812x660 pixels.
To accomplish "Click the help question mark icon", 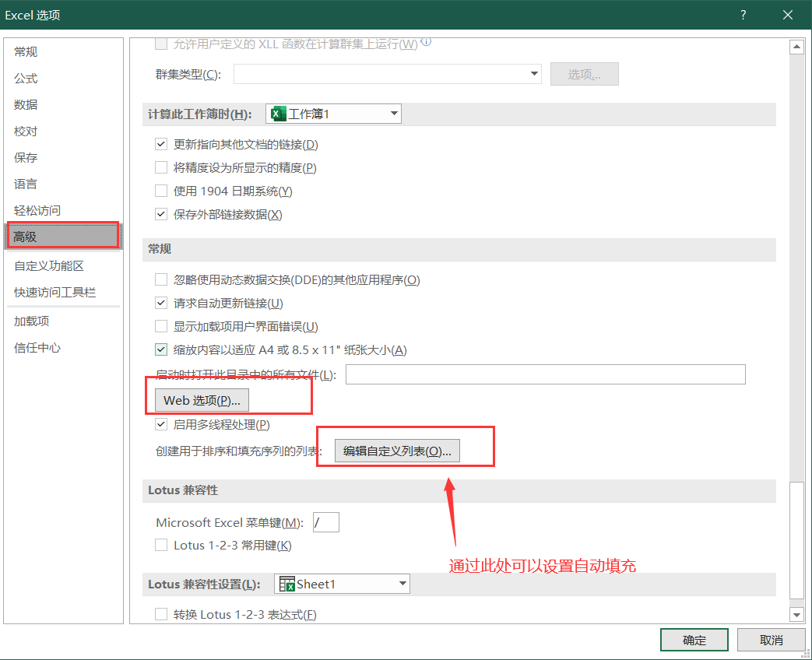I will click(x=743, y=15).
